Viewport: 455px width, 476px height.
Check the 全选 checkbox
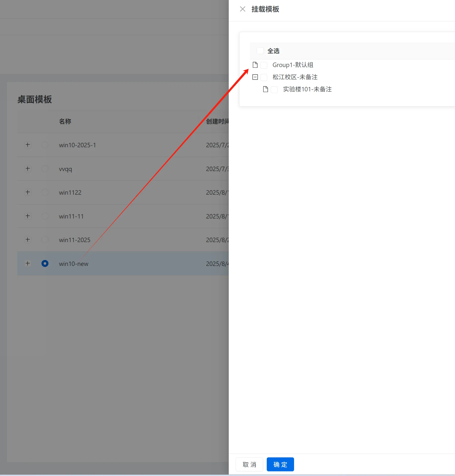pyautogui.click(x=260, y=51)
